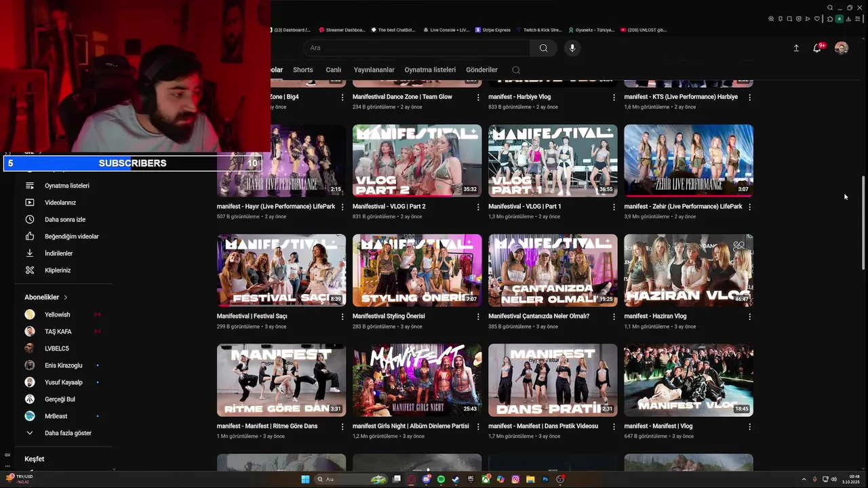Image resolution: width=868 pixels, height=488 pixels.
Task: Open Instagram from the taskbar
Action: click(x=515, y=479)
